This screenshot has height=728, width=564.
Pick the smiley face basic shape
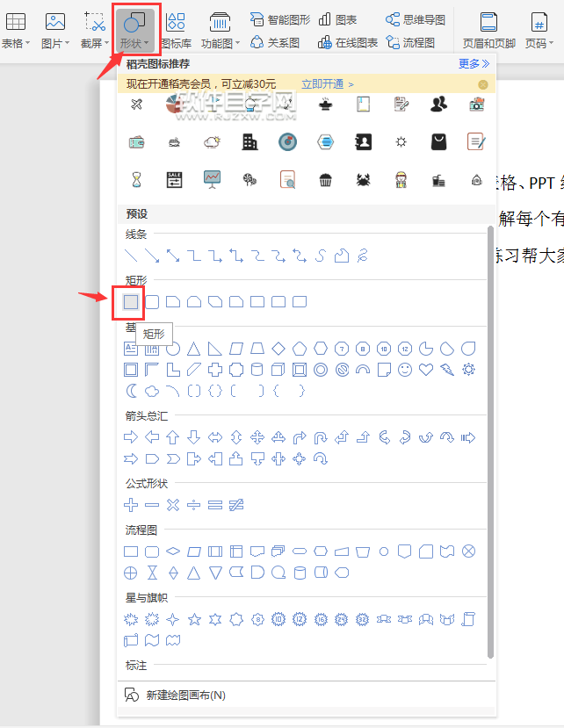pos(405,370)
